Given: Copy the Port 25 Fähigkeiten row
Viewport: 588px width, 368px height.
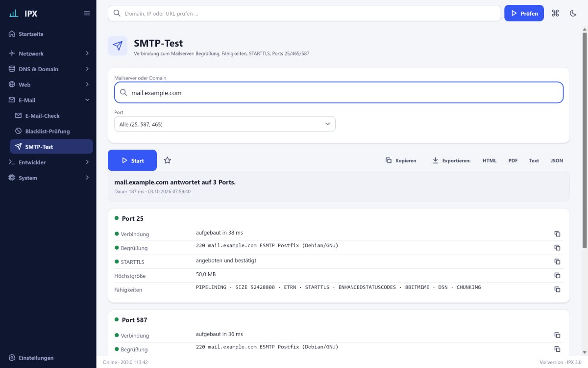Looking at the screenshot, I should tap(557, 289).
